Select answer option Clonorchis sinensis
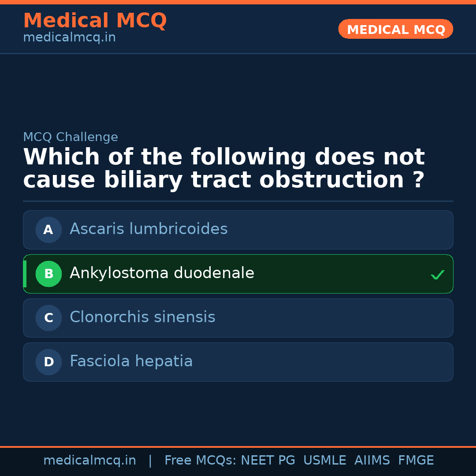The height and width of the screenshot is (476, 476). coord(238,318)
